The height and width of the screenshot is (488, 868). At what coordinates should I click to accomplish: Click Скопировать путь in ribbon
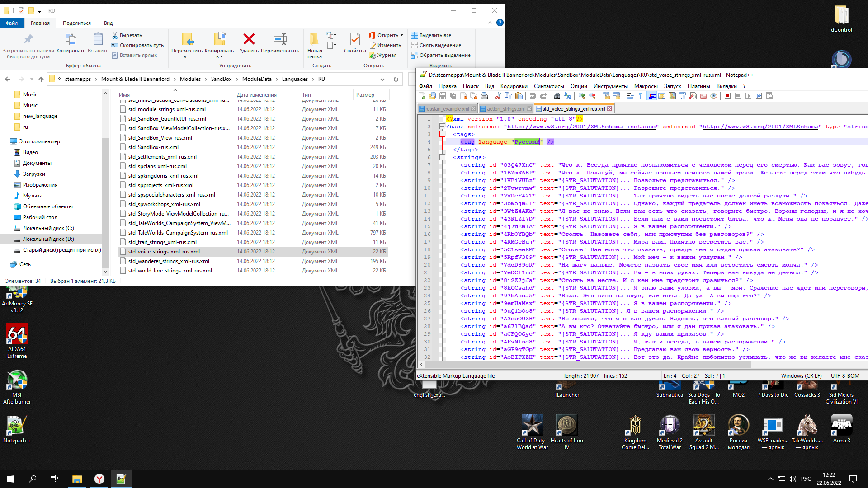pyautogui.click(x=137, y=45)
